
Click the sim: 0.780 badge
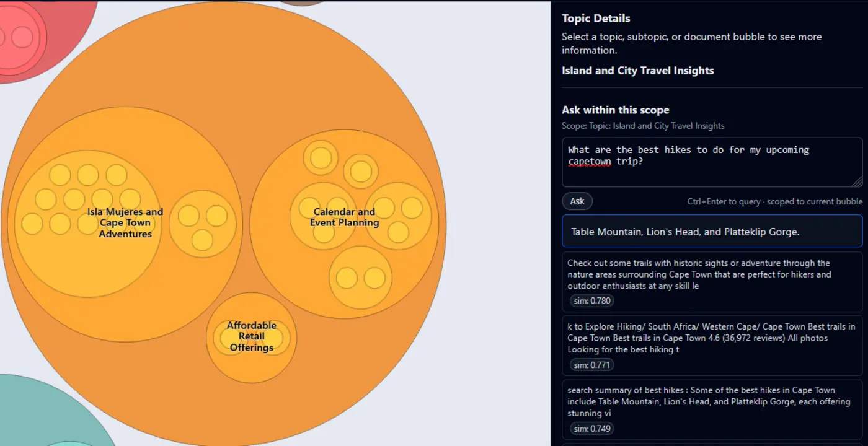click(x=591, y=301)
